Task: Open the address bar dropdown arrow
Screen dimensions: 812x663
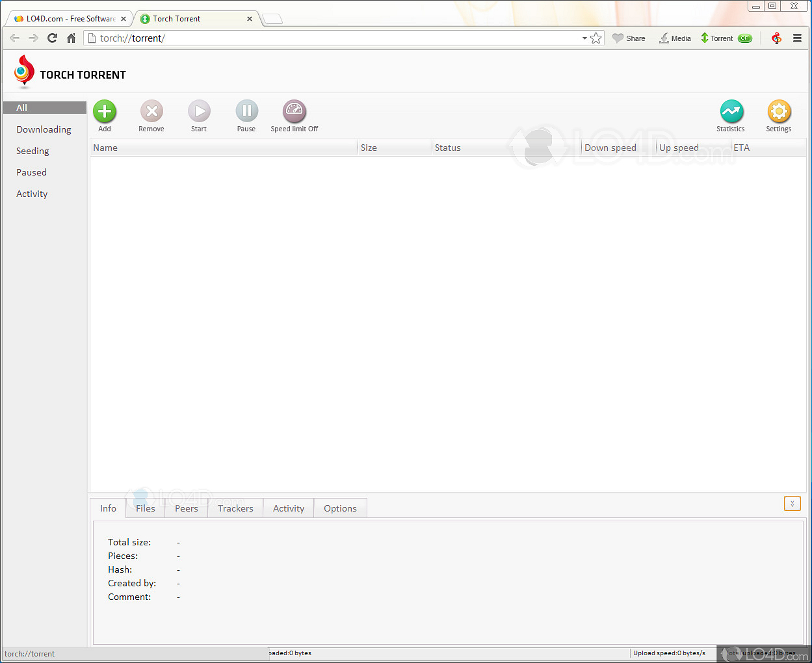Action: coord(584,38)
